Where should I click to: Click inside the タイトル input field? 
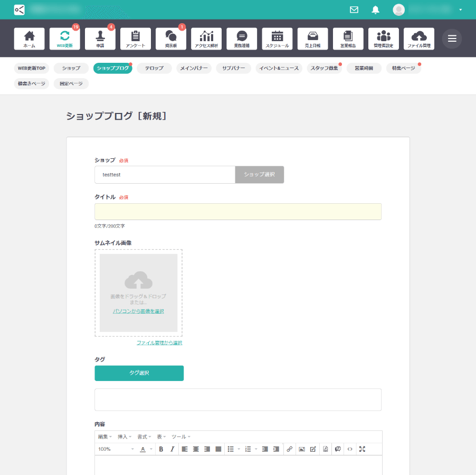237,211
